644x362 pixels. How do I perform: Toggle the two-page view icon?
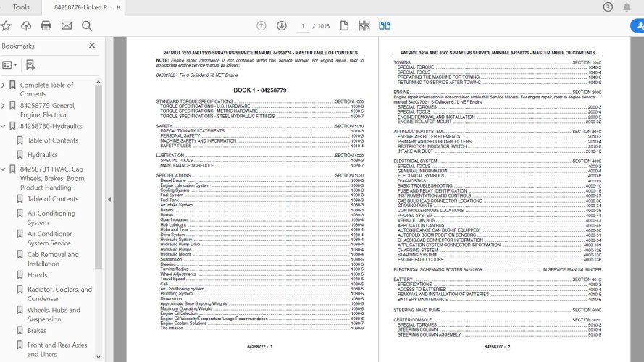pyautogui.click(x=385, y=26)
